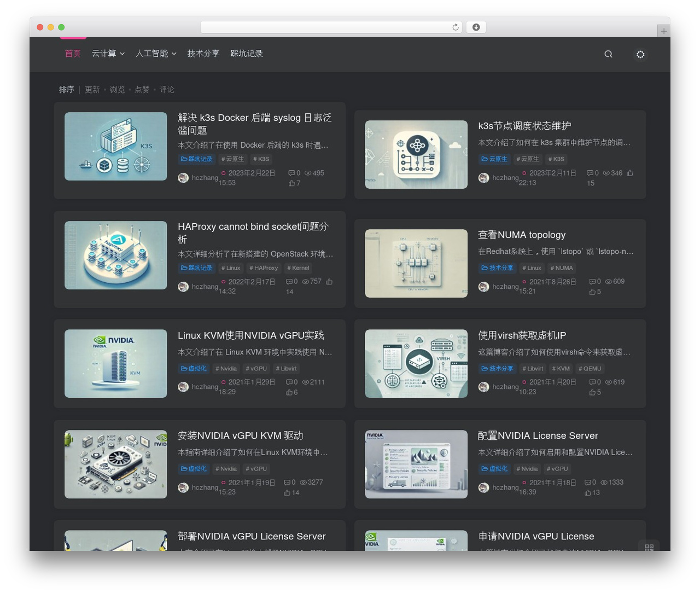
Task: Click the browser download icon
Action: coord(476,27)
